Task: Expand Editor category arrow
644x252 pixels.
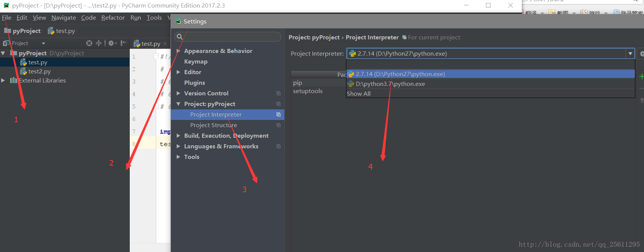Action: point(178,72)
